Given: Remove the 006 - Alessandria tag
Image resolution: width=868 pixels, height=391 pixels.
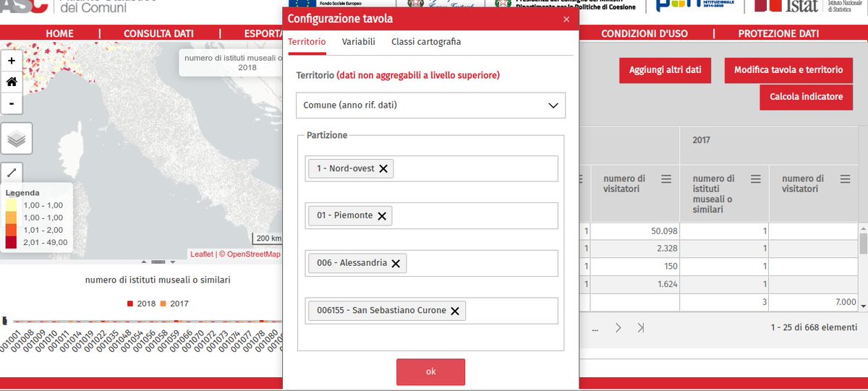Looking at the screenshot, I should [396, 263].
